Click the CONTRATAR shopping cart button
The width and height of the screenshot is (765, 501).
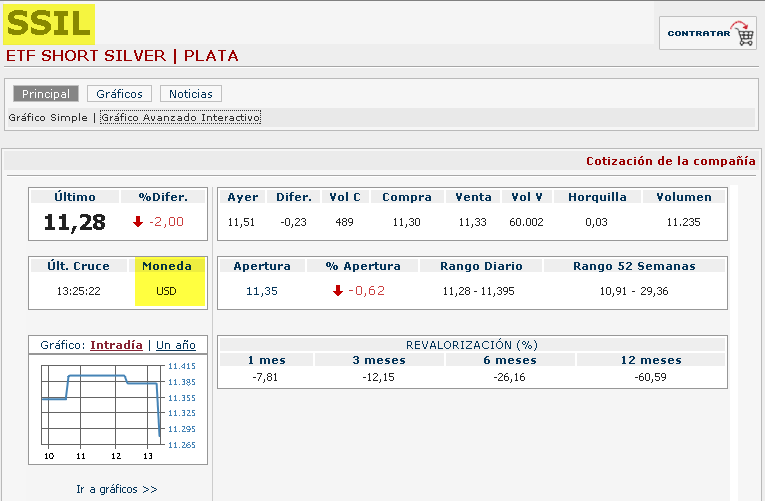click(x=707, y=33)
